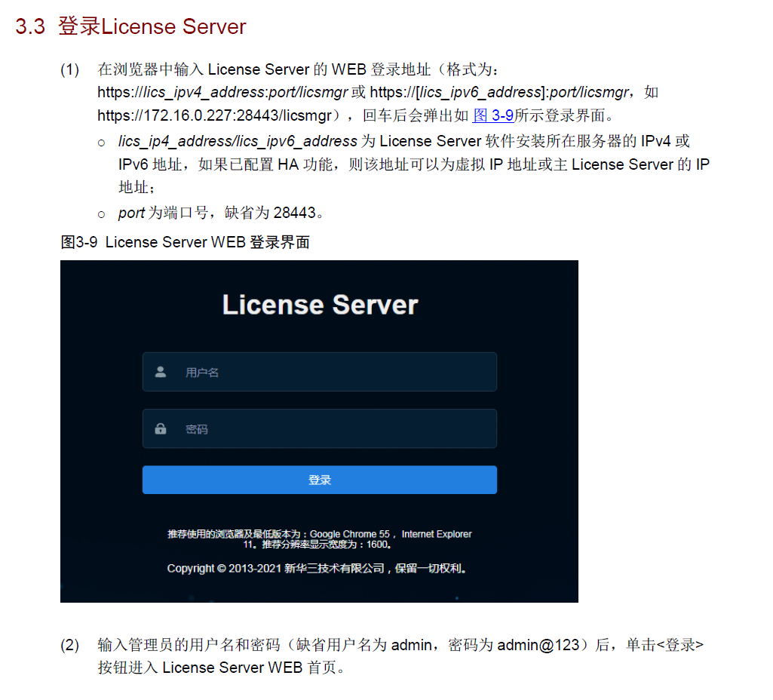The width and height of the screenshot is (773, 700).
Task: Open the 图 3-9 figure link
Action: point(493,115)
